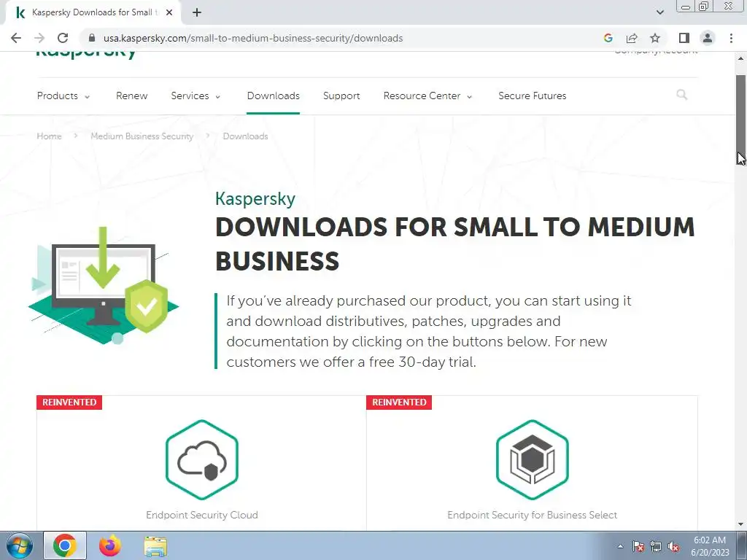Open a new browser tab
Screen dimensions: 747x560
coord(197,12)
